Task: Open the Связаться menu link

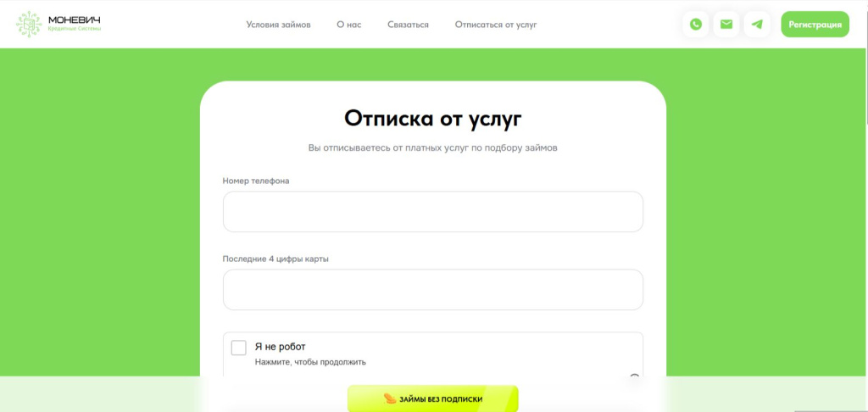Action: pyautogui.click(x=408, y=25)
